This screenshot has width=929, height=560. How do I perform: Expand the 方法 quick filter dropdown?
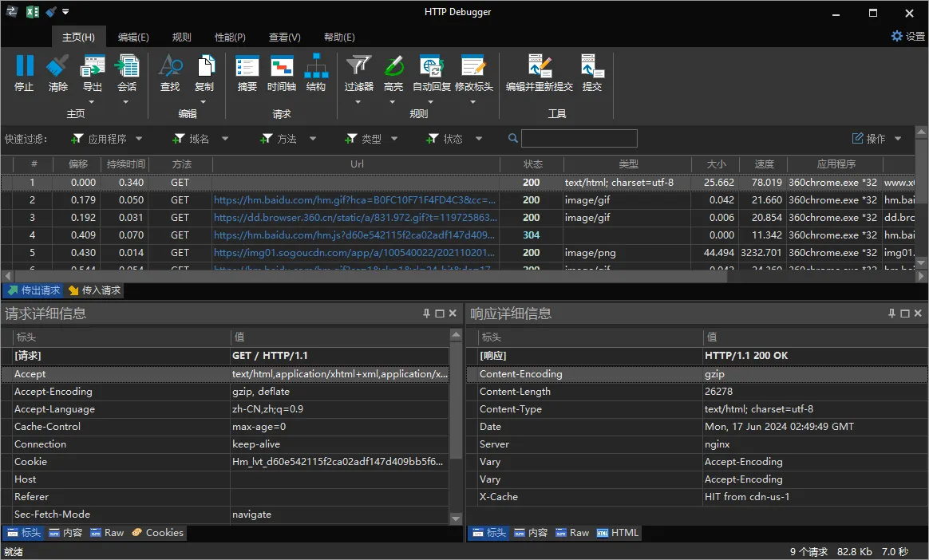(x=313, y=139)
